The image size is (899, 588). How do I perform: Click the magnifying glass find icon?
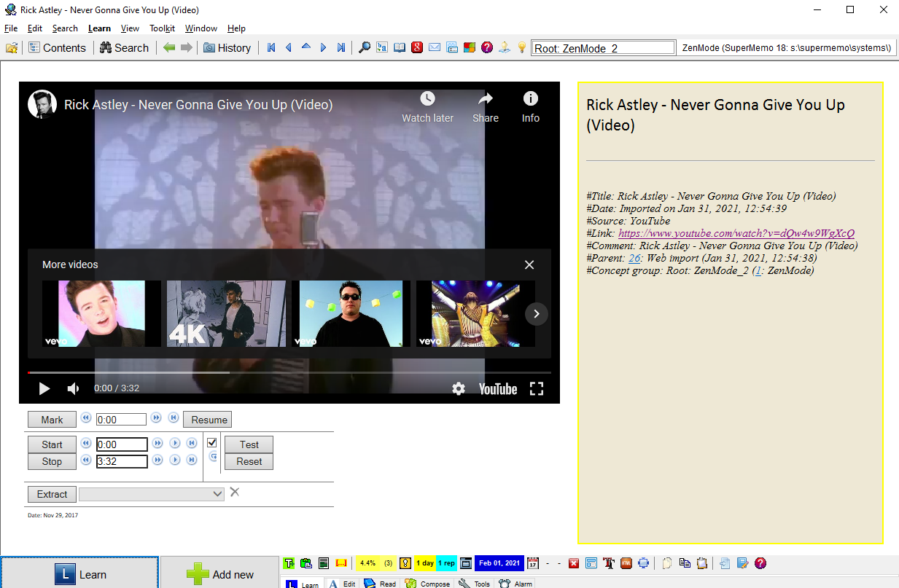point(365,47)
